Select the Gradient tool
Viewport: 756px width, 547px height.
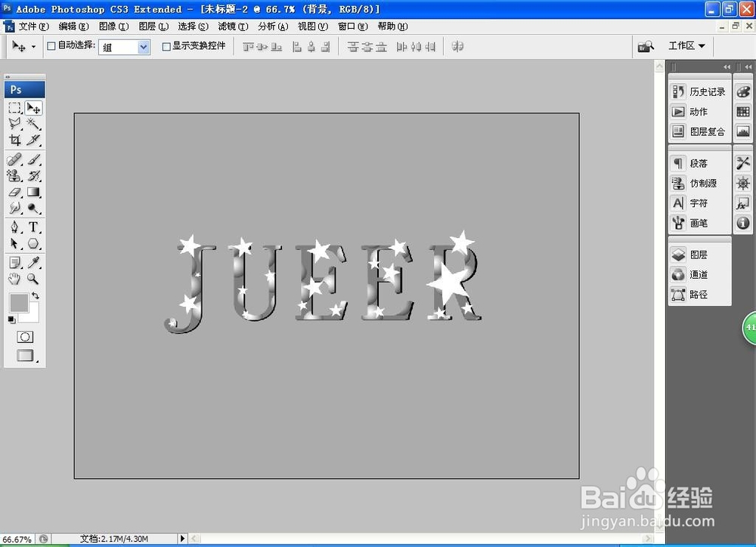pos(33,192)
